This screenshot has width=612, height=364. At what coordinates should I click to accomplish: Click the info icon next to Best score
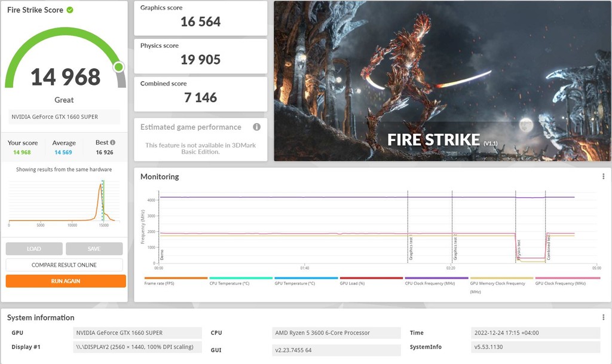point(112,143)
